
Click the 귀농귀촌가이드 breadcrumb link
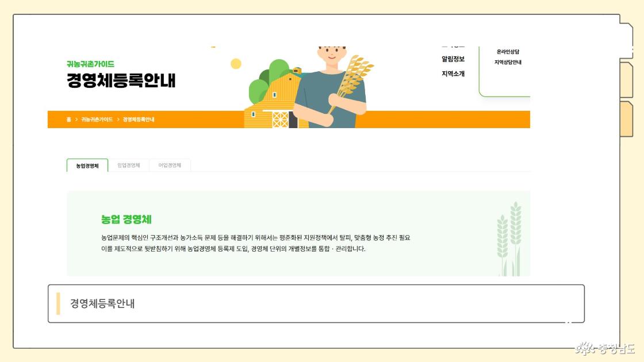tap(97, 120)
